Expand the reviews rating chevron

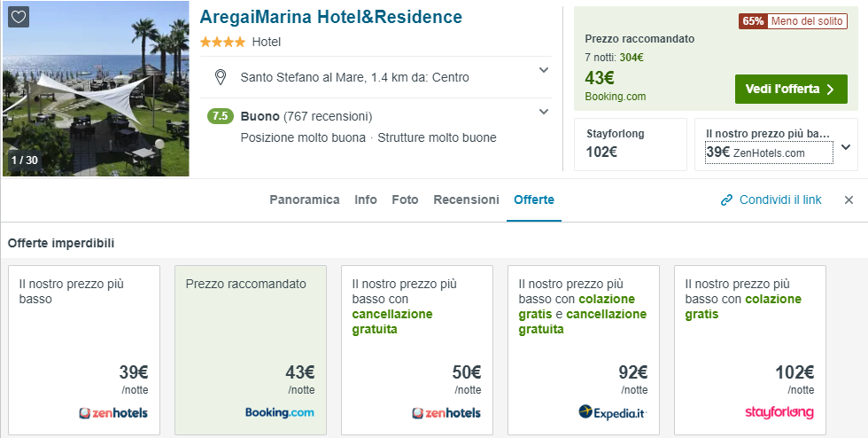point(544,111)
